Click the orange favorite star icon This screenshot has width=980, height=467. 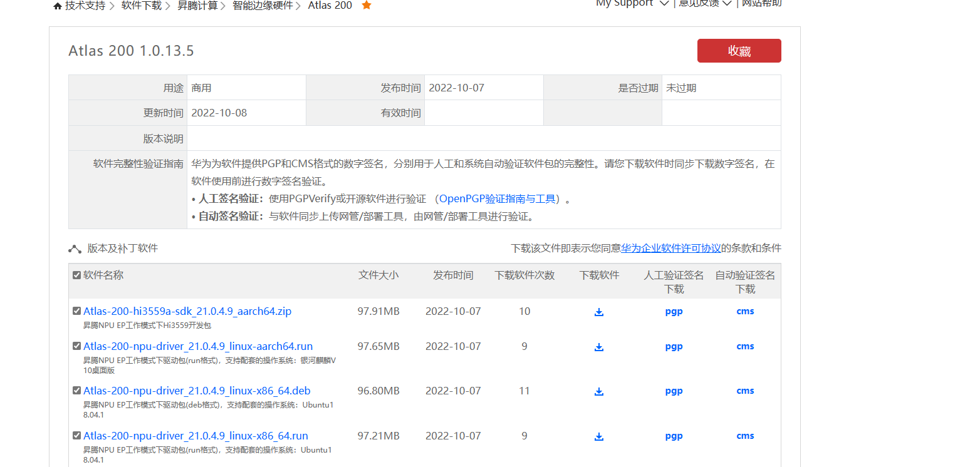point(367,5)
